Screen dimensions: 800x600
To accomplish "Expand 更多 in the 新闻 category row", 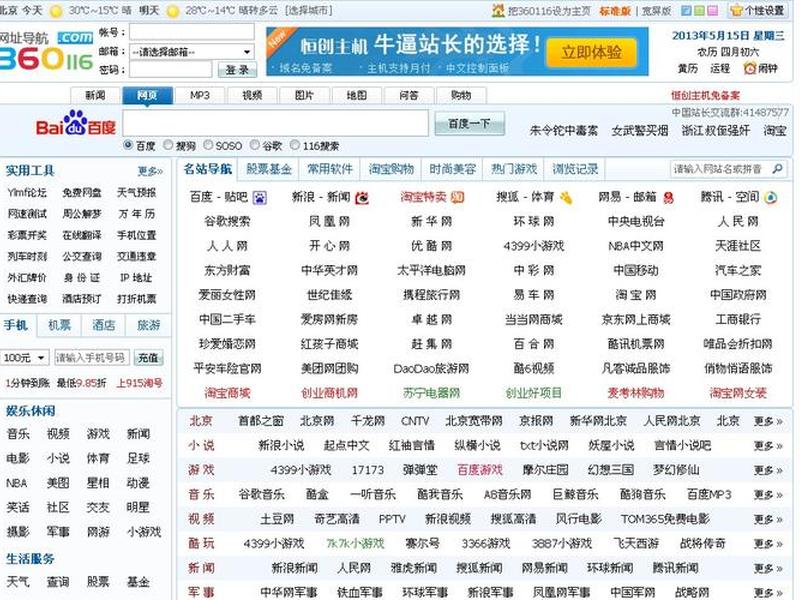I will 768,568.
